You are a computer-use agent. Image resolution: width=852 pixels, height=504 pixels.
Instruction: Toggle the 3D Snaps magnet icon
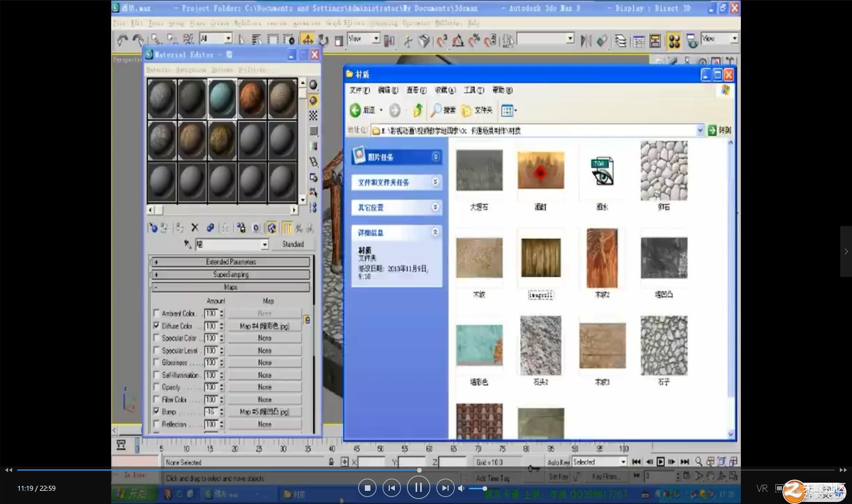click(x=441, y=40)
